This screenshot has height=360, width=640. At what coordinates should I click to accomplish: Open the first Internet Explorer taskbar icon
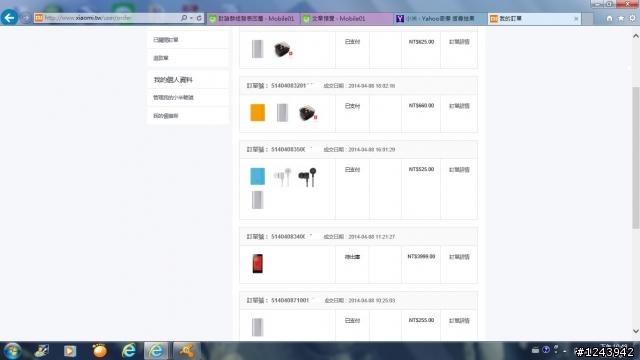(x=129, y=350)
